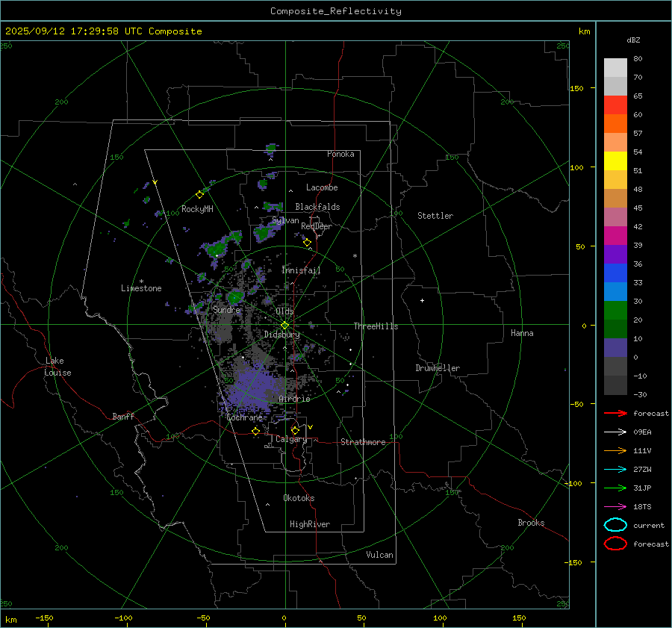Select the 'Calgary' map label
Screen dimensions: 672x628
[291, 439]
